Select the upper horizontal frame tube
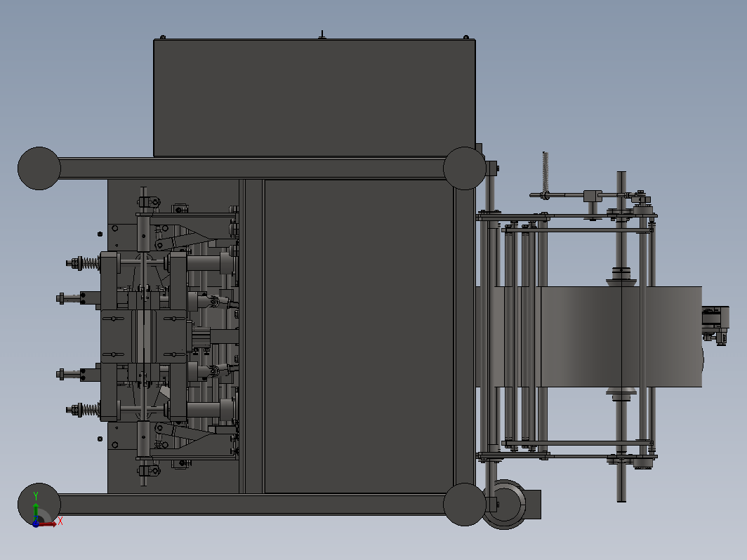This screenshot has height=560, width=747. [x=251, y=168]
